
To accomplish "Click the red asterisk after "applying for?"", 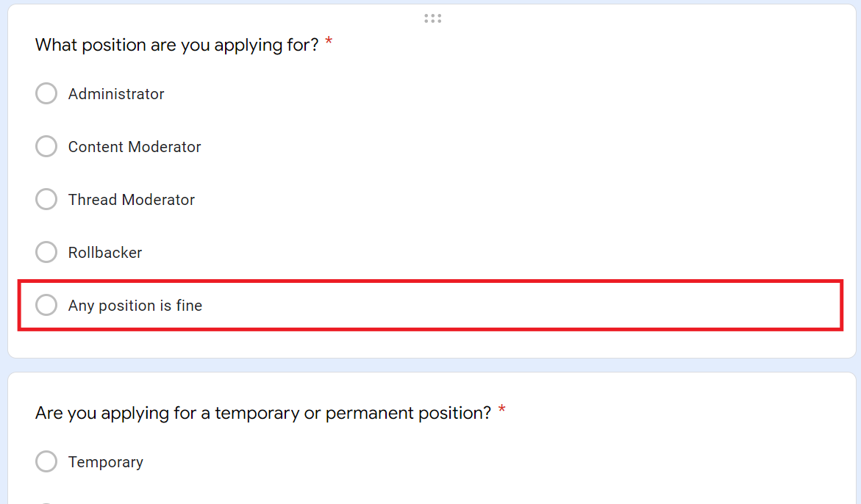I will [x=329, y=43].
